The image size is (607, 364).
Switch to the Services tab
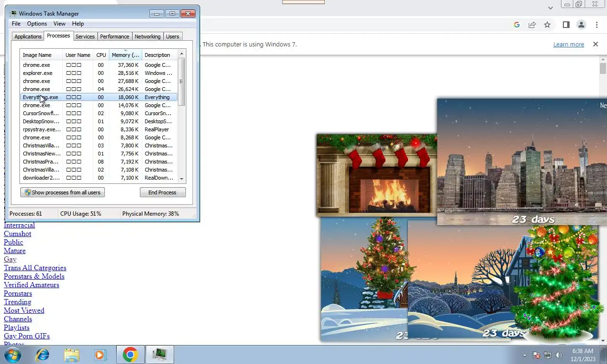pyautogui.click(x=85, y=36)
